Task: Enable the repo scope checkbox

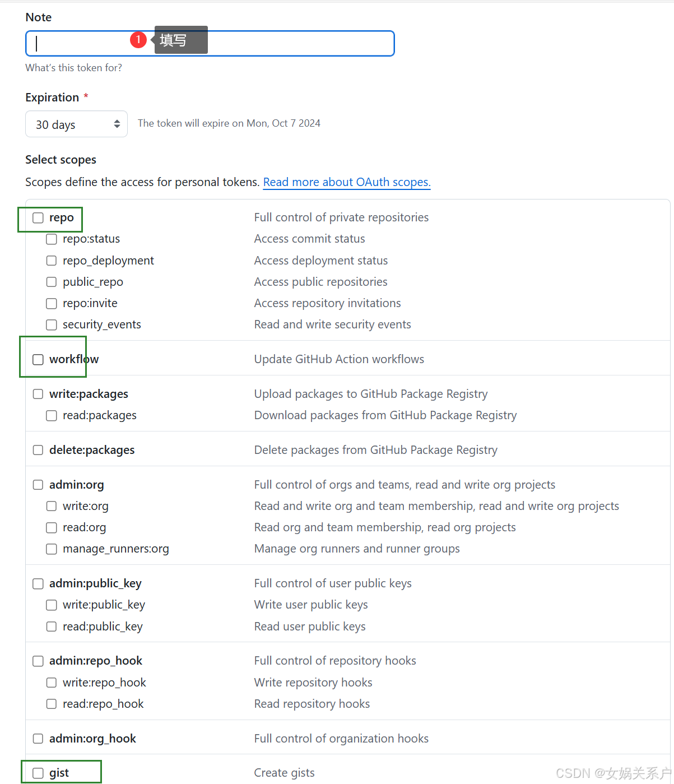Action: click(x=38, y=218)
